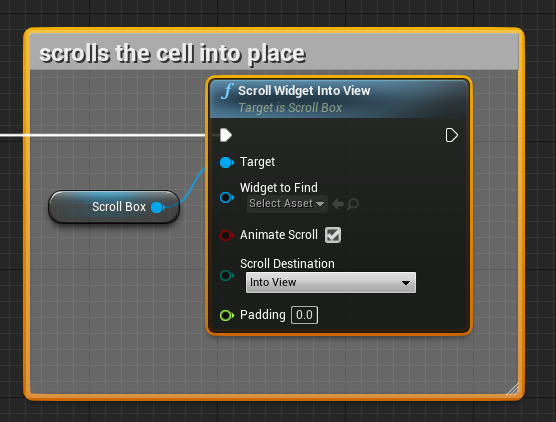Image resolution: width=556 pixels, height=422 pixels.
Task: Click the comment box resize handle corner
Action: tap(512, 389)
